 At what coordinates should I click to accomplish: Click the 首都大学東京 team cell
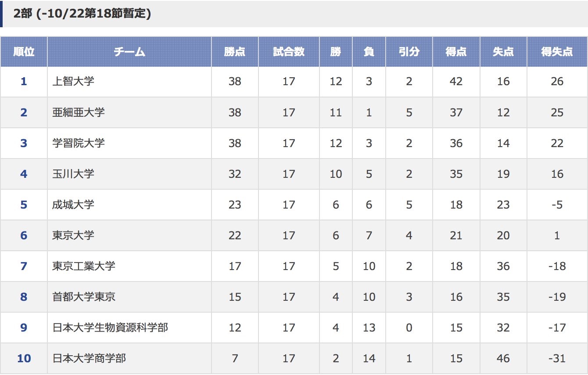tap(129, 297)
